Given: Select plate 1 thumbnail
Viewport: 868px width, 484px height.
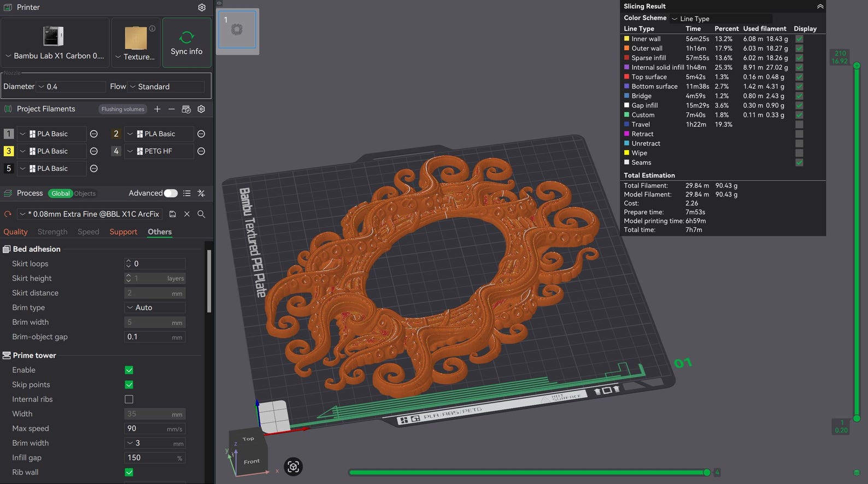Looking at the screenshot, I should coord(237,30).
